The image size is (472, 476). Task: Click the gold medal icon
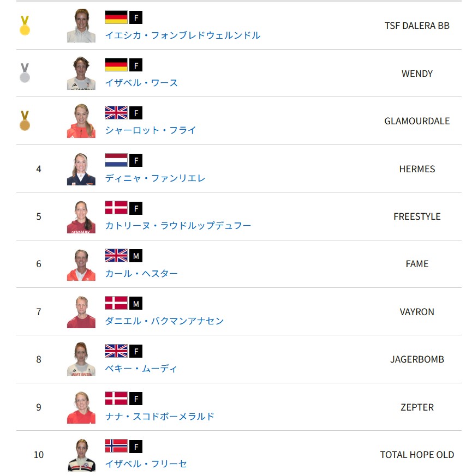(25, 26)
